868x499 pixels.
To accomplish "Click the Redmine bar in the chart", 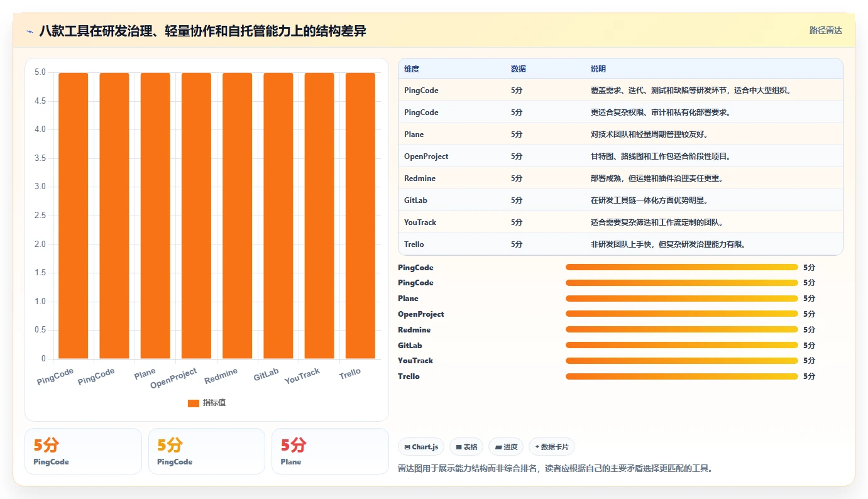I will pyautogui.click(x=237, y=216).
